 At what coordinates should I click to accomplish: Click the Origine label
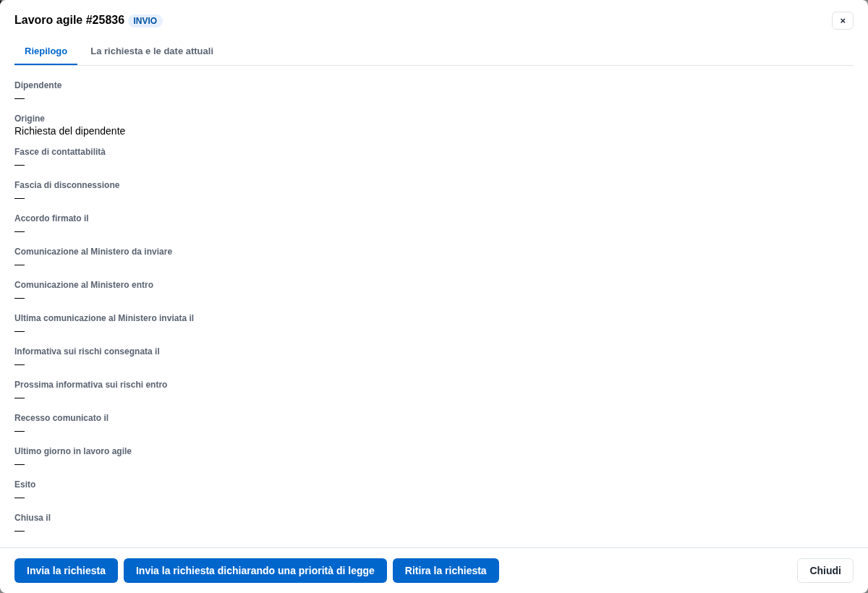pyautogui.click(x=30, y=119)
